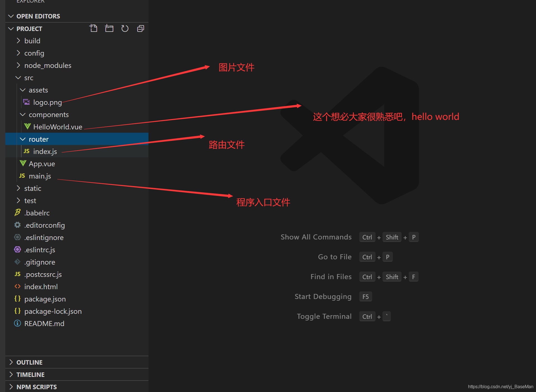
Task: Click the gear icon beside .editorconfig
Action: pyautogui.click(x=17, y=225)
